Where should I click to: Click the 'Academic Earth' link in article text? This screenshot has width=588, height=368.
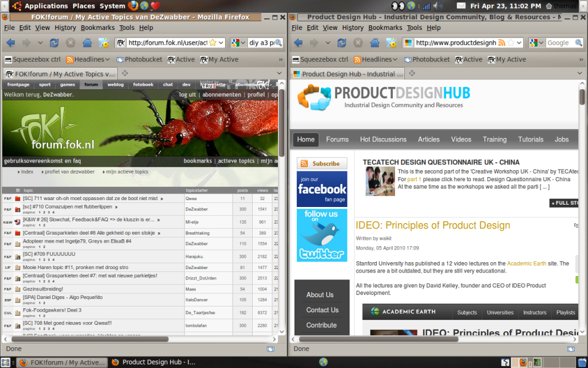click(527, 263)
